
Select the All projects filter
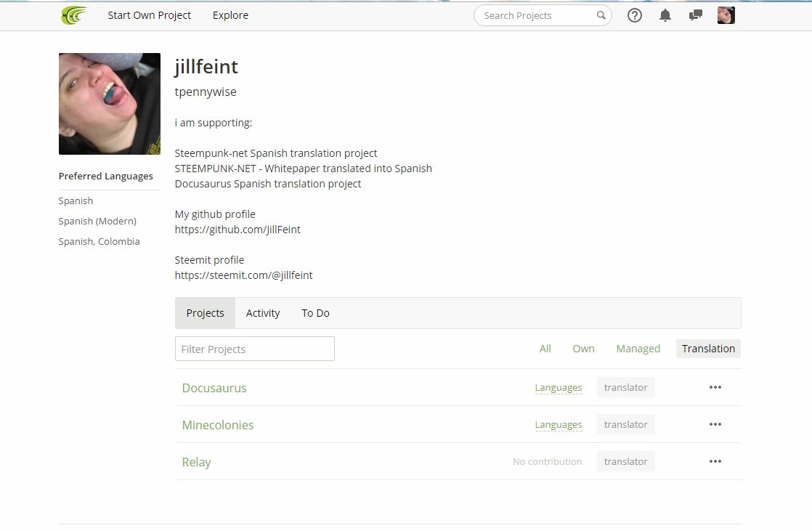click(x=545, y=349)
